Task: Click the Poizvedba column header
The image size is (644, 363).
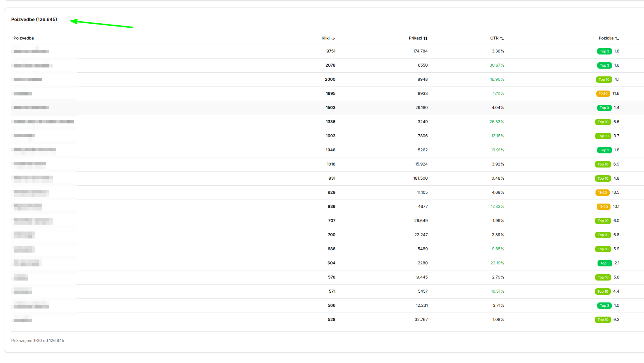Action: pos(24,38)
